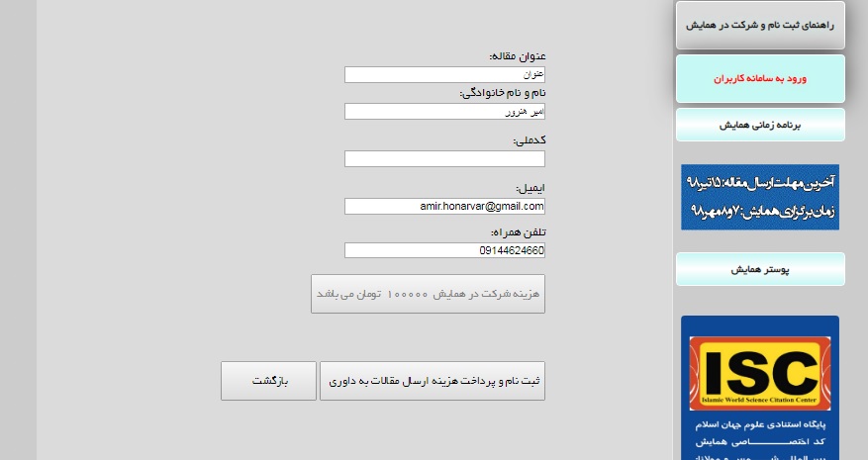Open the راهنمای ثبت نام و شرکت در همایش guide
The width and height of the screenshot is (868, 460).
(760, 25)
